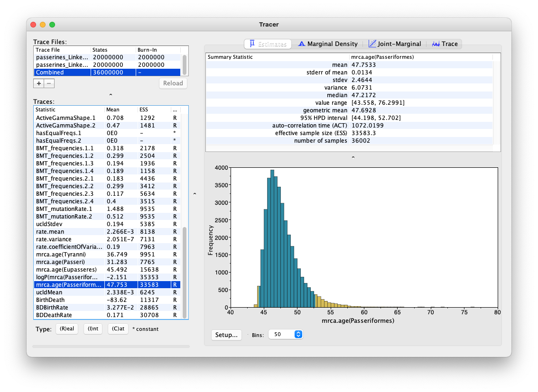Sort traces by the Mean column header
538x392 pixels.
point(121,109)
